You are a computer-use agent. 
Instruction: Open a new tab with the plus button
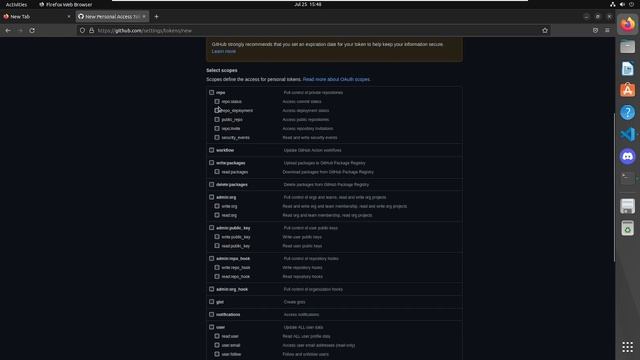(x=156, y=17)
